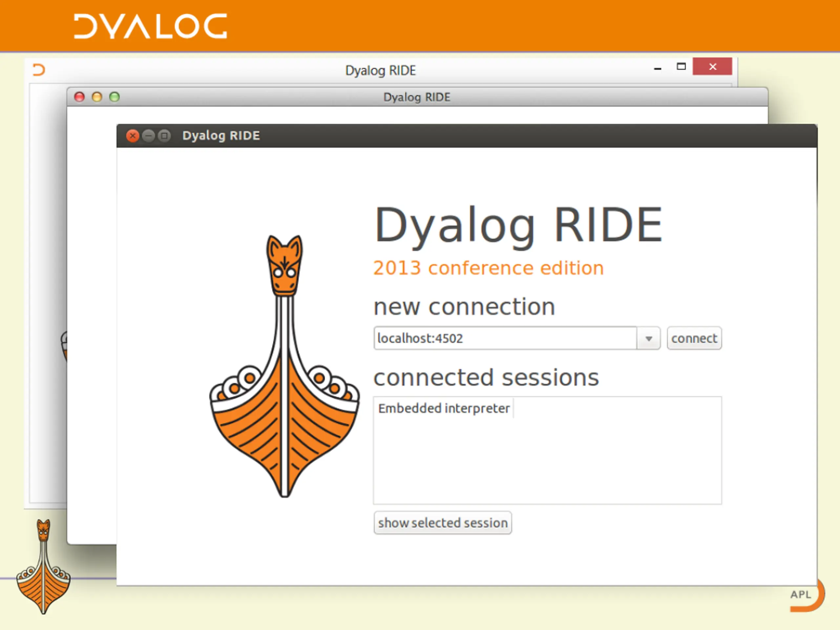Click the red macOS close button

(79, 97)
